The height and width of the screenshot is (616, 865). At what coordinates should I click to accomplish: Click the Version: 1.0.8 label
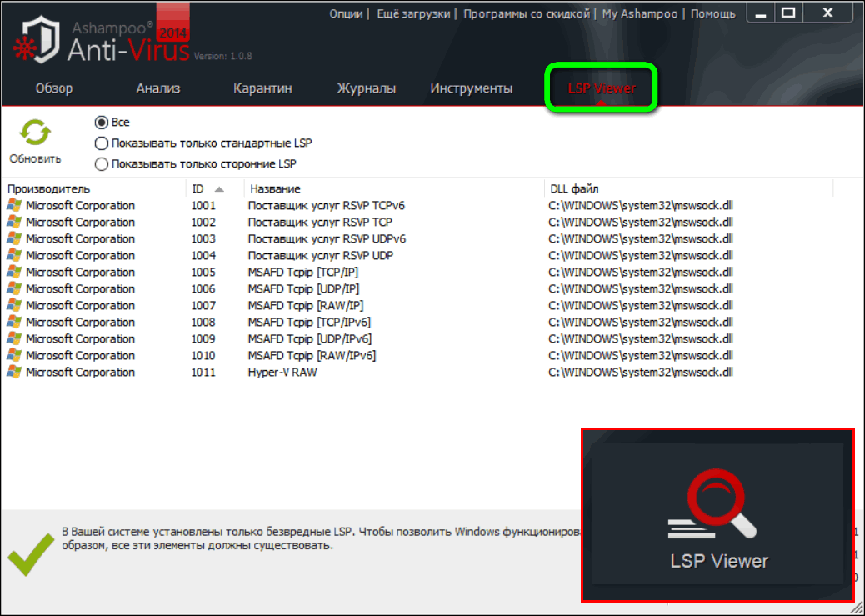coord(222,56)
